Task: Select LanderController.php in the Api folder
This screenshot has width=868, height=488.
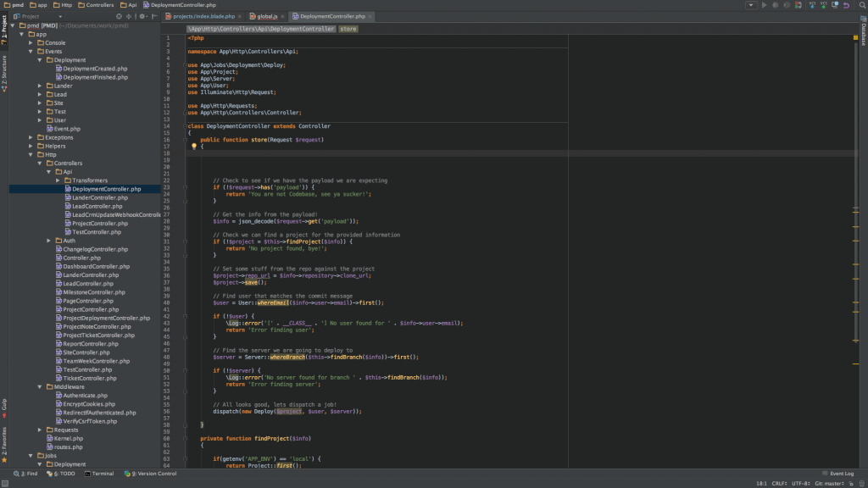Action: pos(99,197)
